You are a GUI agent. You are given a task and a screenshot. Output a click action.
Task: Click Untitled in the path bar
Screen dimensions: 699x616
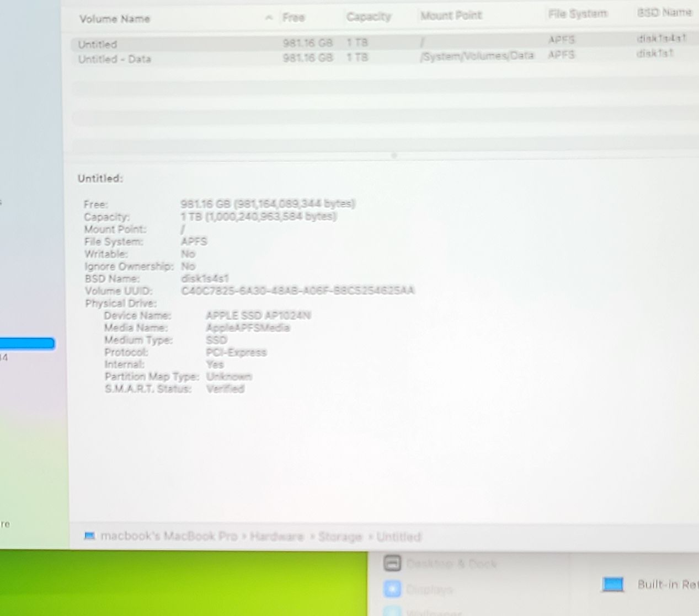[x=399, y=537]
